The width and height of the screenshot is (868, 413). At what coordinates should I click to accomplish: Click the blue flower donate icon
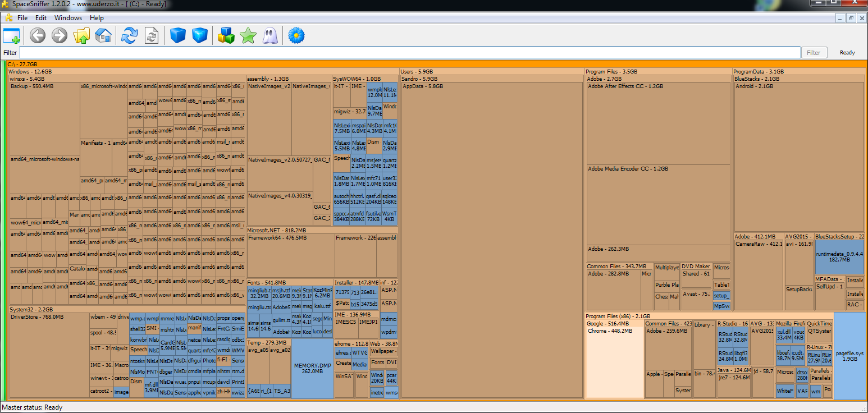pos(296,36)
